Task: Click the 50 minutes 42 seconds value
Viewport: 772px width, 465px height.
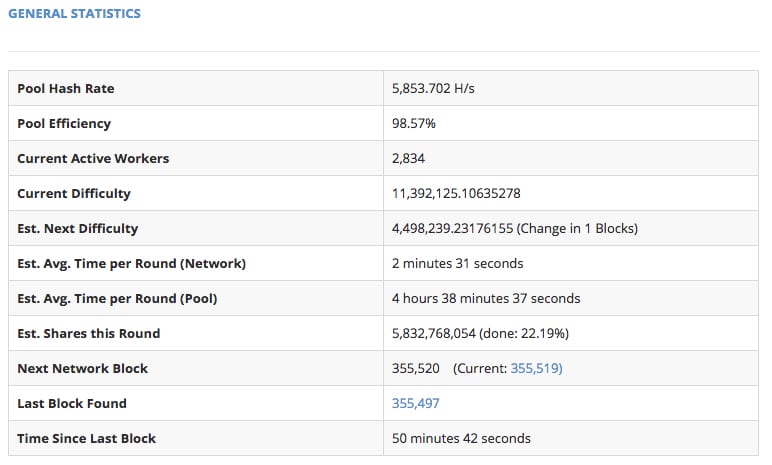Action: (x=461, y=439)
